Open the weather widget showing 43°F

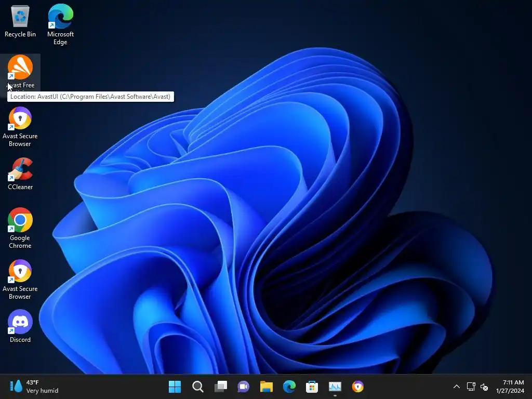[34, 387]
